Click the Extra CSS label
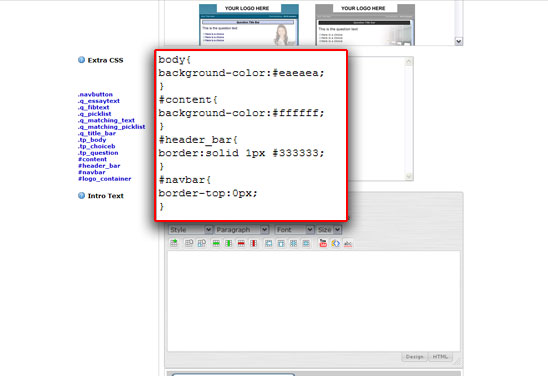 click(105, 60)
